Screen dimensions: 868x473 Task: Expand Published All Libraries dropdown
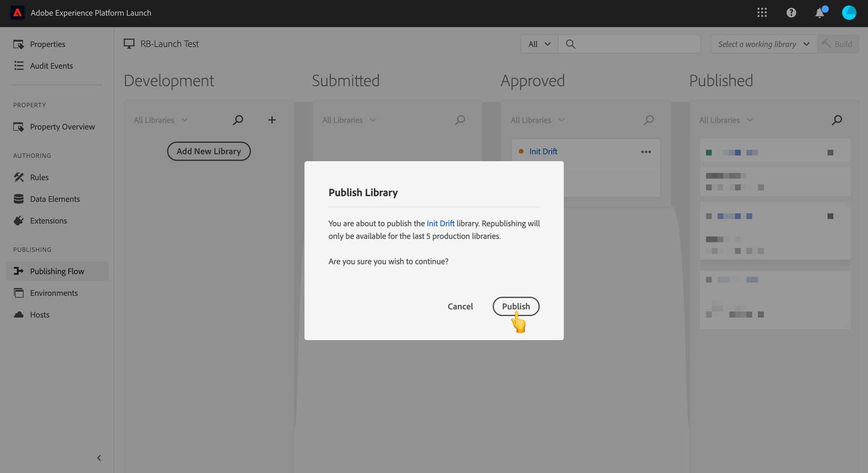coord(726,120)
